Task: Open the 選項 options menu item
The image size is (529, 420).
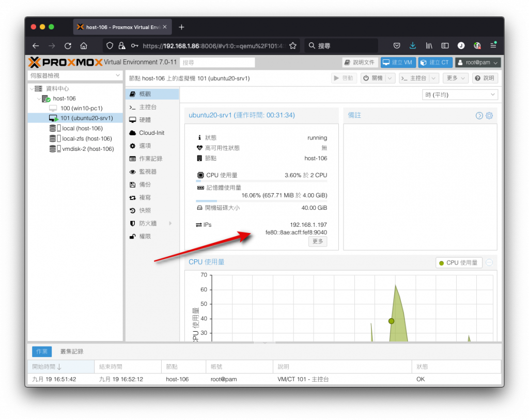Action: tap(152, 146)
